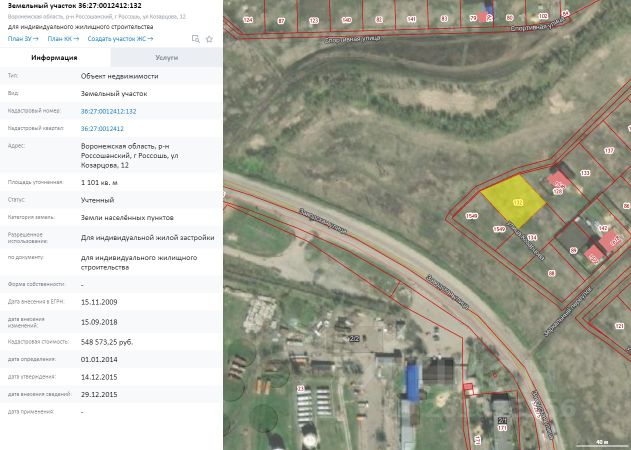Image resolution: width=631 pixels, height=450 pixels.
Task: Add parcel to favorites with star icon
Action: click(209, 38)
